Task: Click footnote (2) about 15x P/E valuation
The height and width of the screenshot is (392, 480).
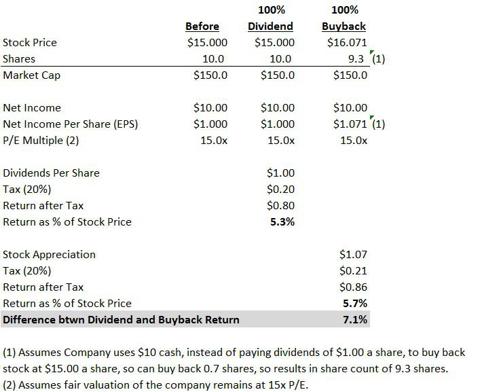Action: pos(155,385)
